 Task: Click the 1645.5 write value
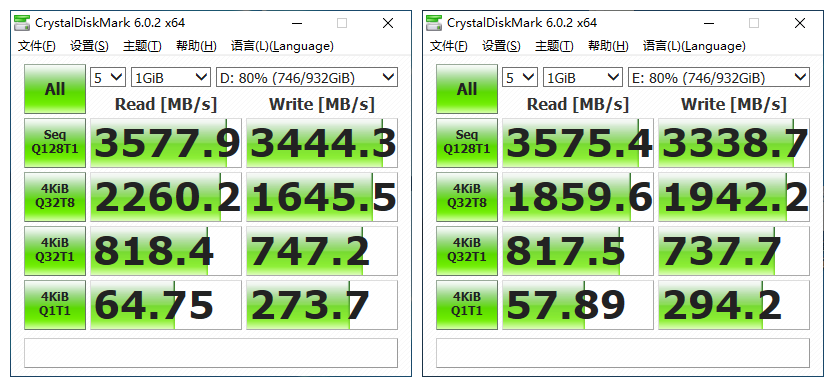pyautogui.click(x=322, y=197)
